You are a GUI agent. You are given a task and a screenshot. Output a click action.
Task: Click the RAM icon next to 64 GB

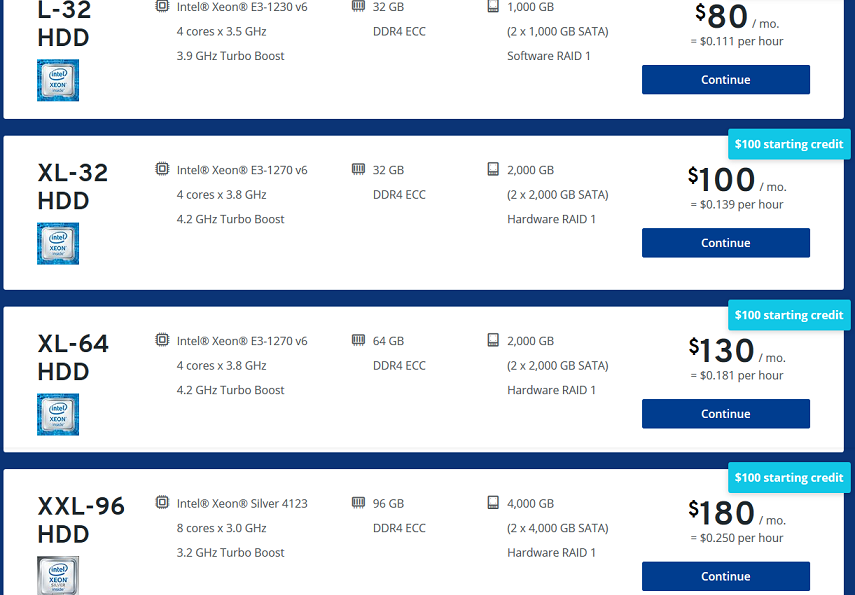coord(358,340)
